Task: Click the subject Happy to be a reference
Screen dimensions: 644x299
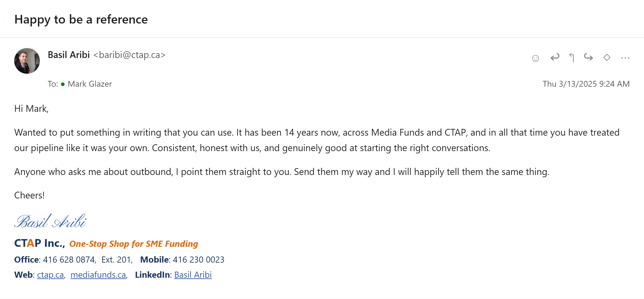Action: pos(81,20)
